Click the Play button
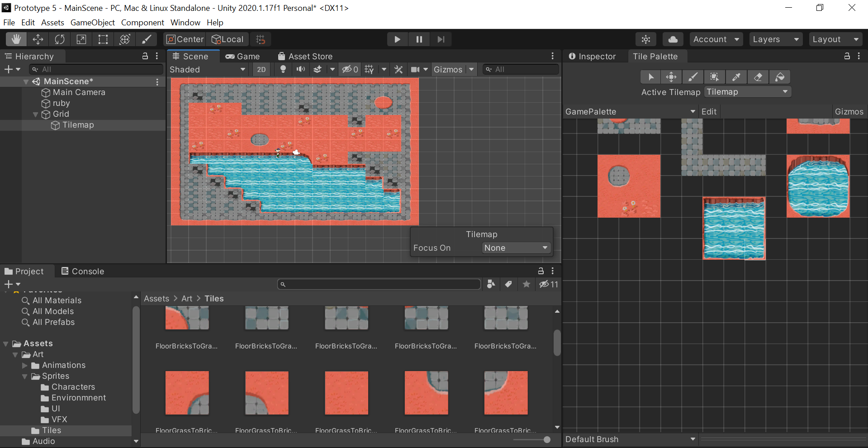Viewport: 868px width, 448px height. coord(398,39)
